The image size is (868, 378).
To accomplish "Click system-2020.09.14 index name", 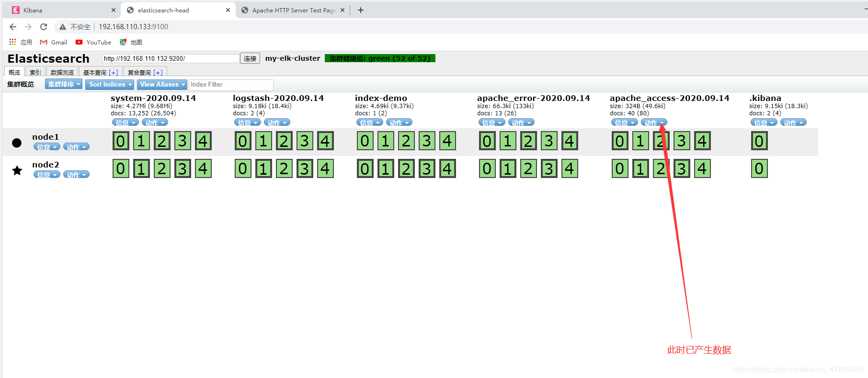I will tap(153, 98).
